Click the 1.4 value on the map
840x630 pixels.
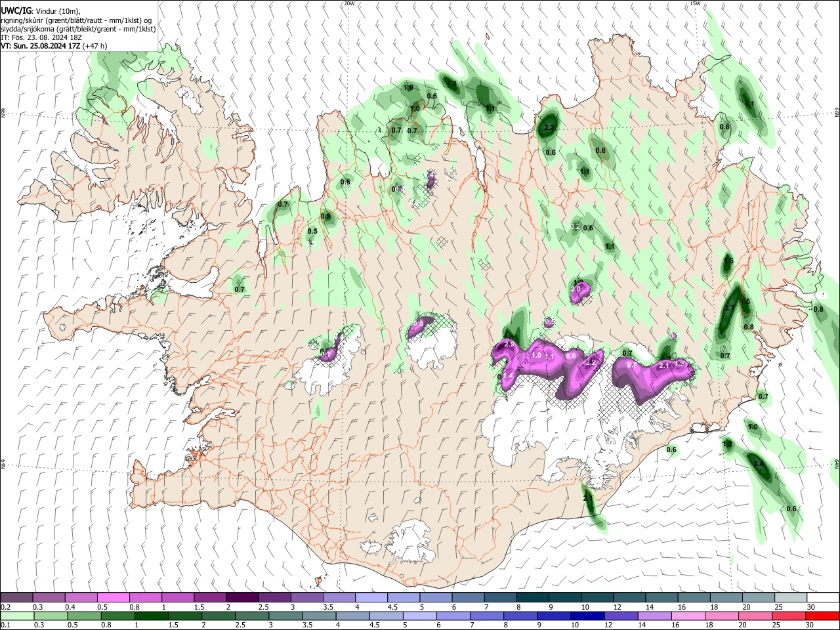pos(508,375)
